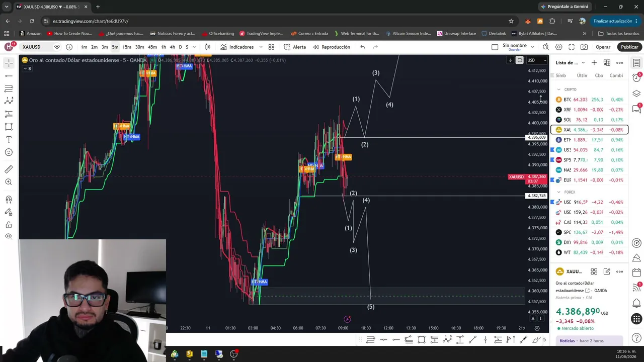Start bar replay with Reproducción
This screenshot has width=644, height=362.
tap(331, 47)
